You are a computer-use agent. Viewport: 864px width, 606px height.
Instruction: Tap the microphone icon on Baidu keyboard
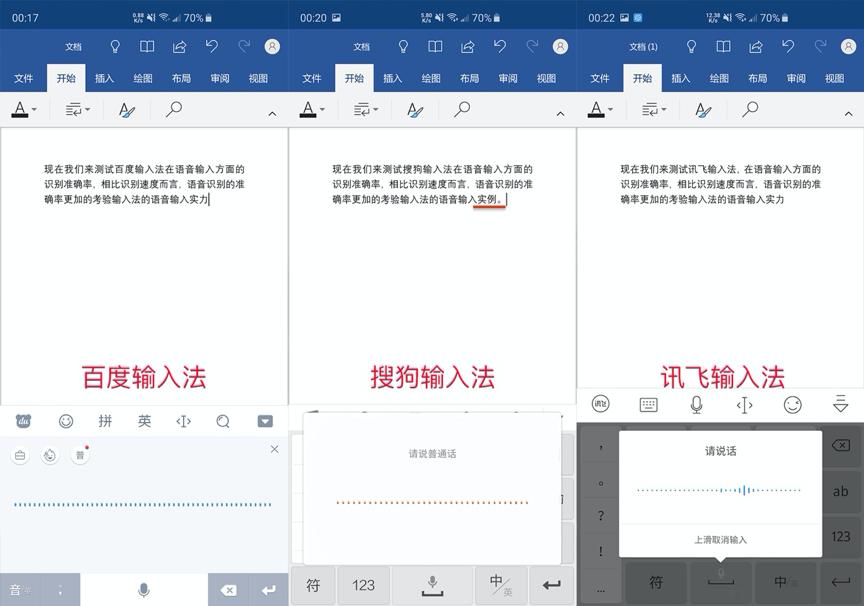pos(143,591)
